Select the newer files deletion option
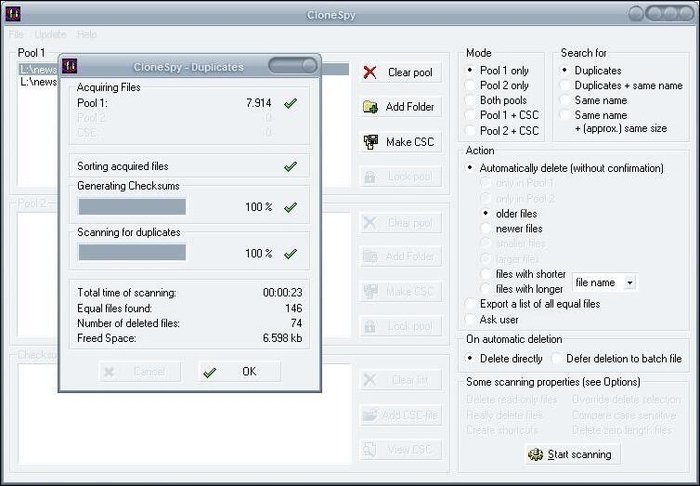 (x=486, y=228)
